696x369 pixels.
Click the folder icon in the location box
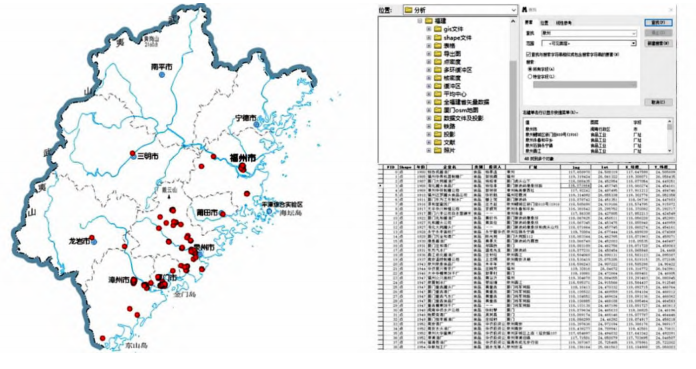408,10
